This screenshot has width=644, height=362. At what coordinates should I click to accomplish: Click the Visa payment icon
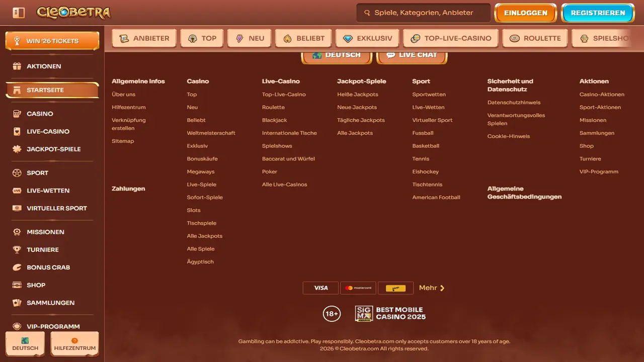320,288
